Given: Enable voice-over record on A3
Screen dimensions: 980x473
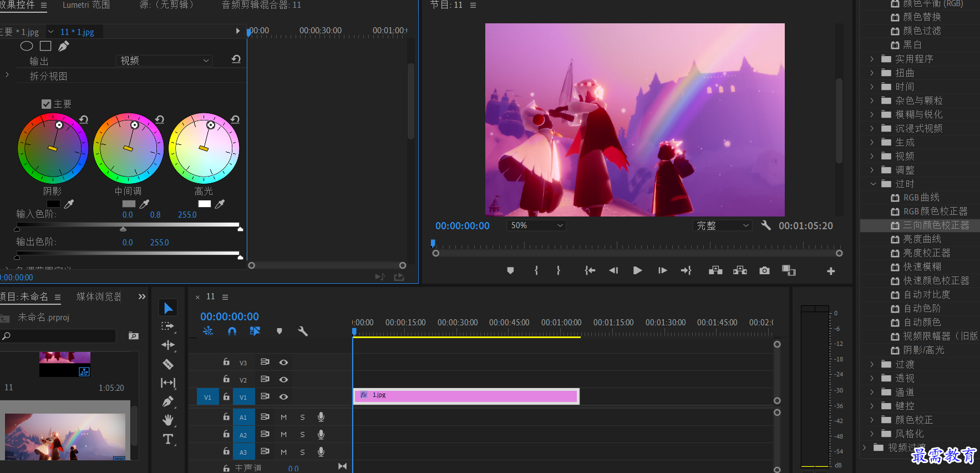Looking at the screenshot, I should pos(321,452).
